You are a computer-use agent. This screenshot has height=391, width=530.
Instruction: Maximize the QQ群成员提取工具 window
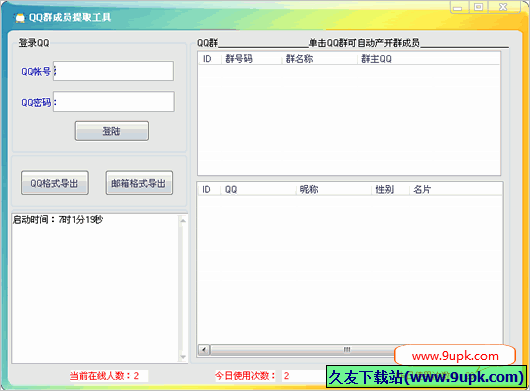(x=478, y=7)
